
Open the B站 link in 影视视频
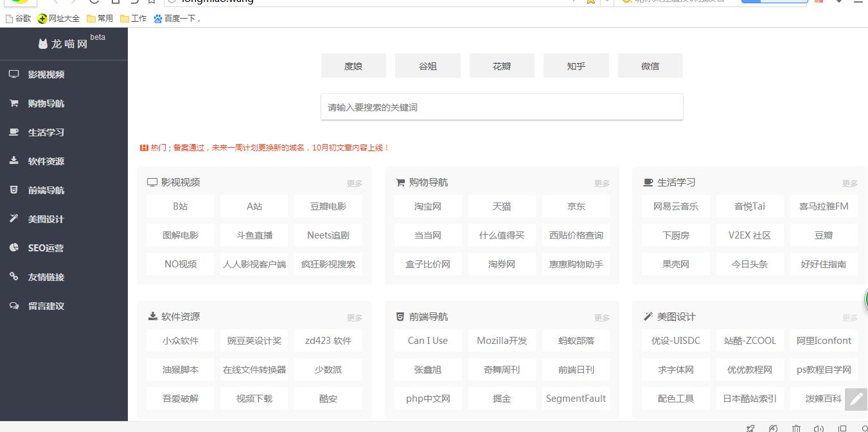pos(180,206)
